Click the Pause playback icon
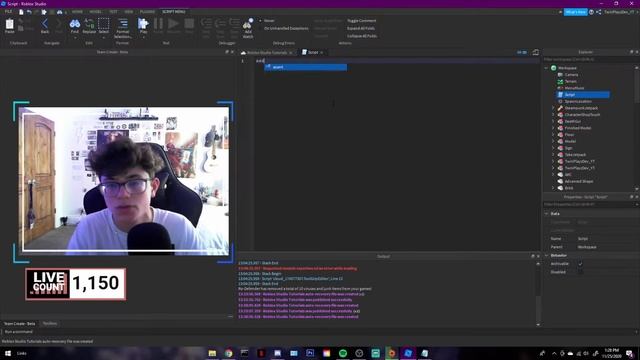Viewport: 640px width, 360px height. (158, 24)
